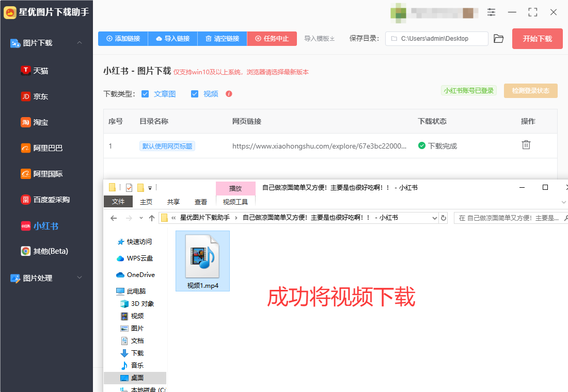The width and height of the screenshot is (568, 392).
Task: Open 3D 对象 folder
Action: tap(137, 304)
